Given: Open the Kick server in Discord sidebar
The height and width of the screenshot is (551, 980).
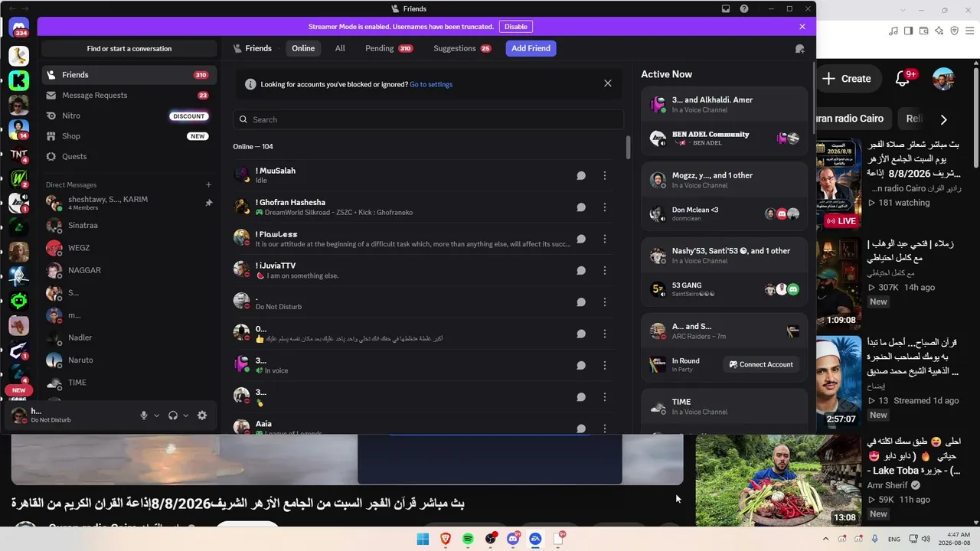Looking at the screenshot, I should (x=19, y=80).
